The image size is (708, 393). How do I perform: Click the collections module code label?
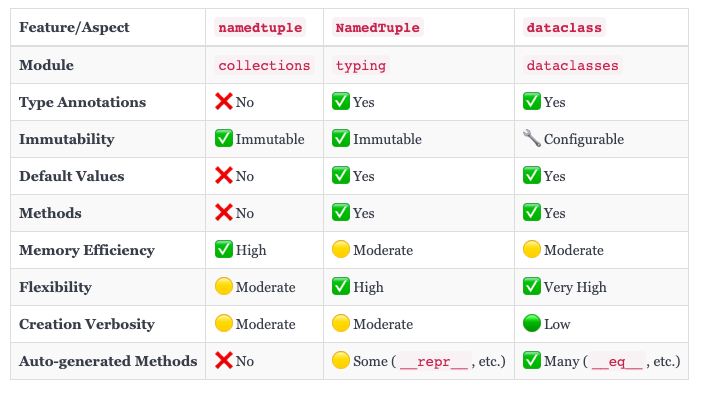[264, 66]
